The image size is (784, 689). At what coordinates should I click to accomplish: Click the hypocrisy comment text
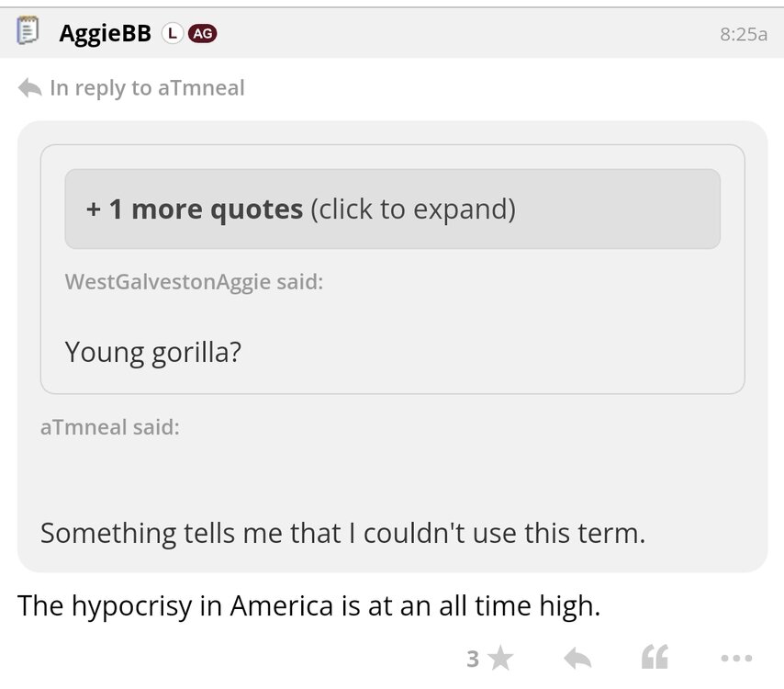pyautogui.click(x=308, y=606)
